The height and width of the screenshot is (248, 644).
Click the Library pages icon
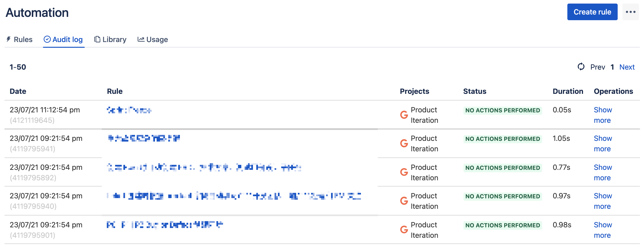[x=97, y=39]
